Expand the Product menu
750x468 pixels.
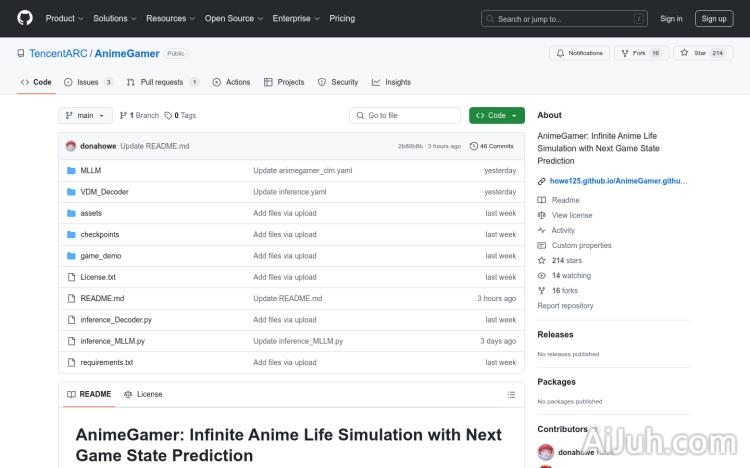(63, 18)
